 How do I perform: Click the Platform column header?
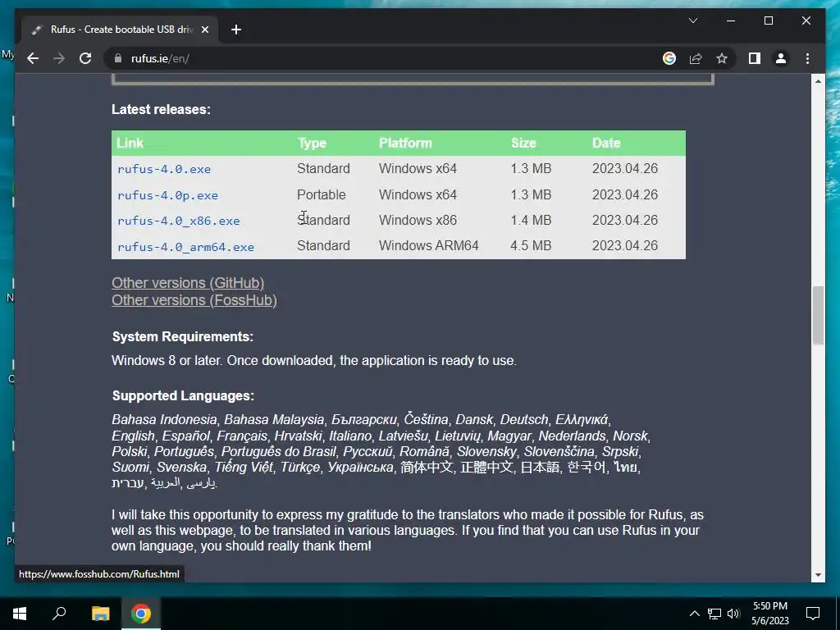[x=405, y=143]
